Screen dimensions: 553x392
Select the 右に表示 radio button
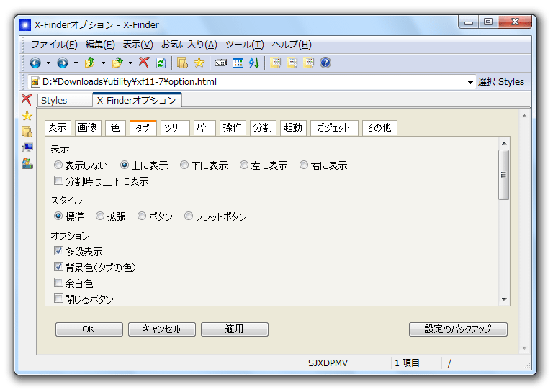tap(304, 165)
